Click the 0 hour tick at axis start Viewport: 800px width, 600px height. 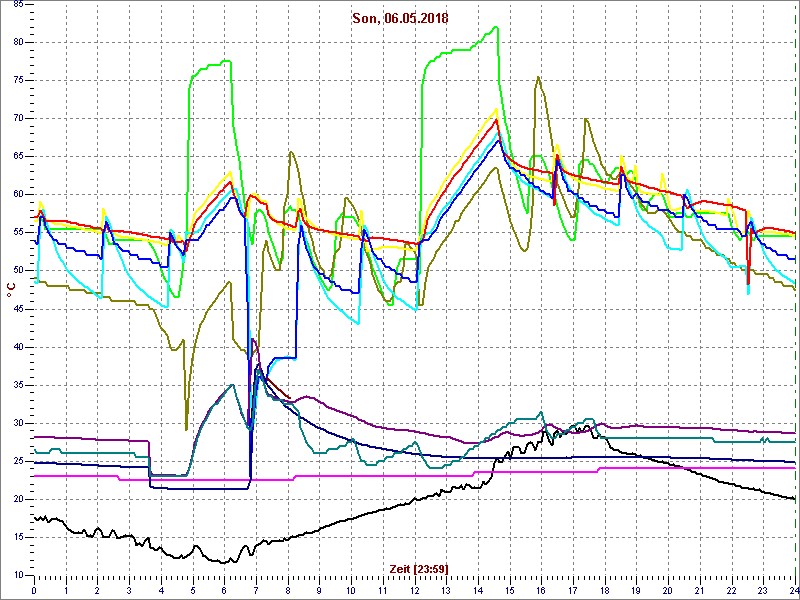[x=34, y=590]
